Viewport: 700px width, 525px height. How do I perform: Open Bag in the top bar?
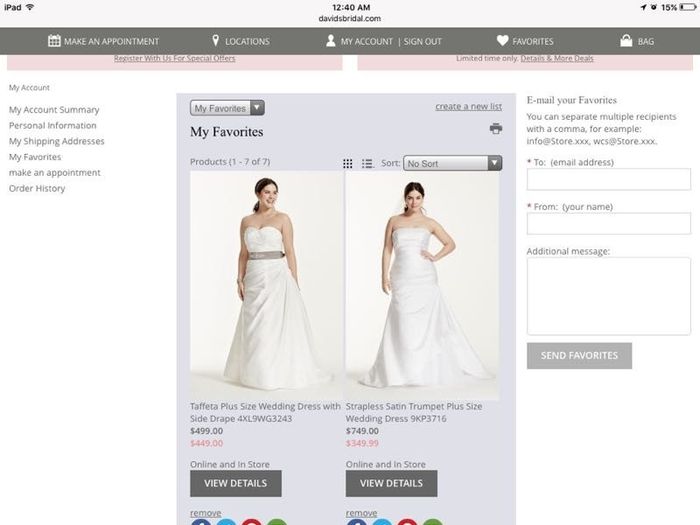point(646,42)
